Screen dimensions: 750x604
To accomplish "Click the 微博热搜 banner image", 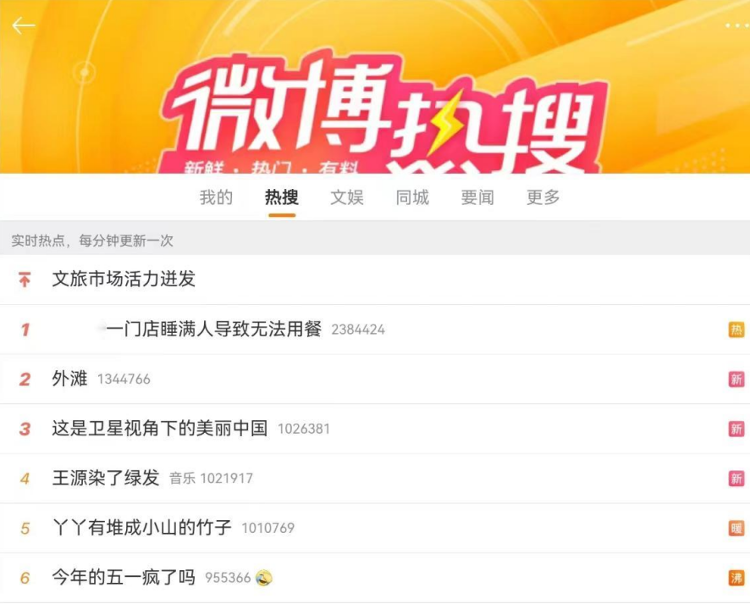I will 375,87.
